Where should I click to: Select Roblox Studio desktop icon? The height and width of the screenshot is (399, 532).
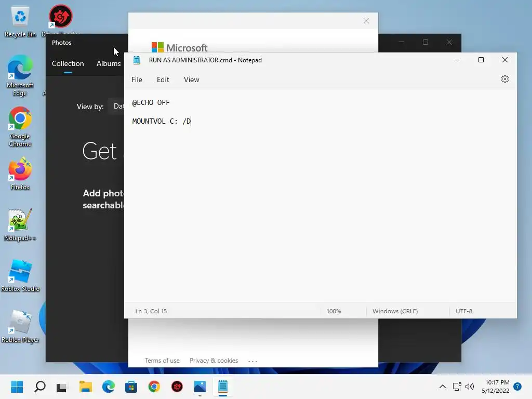click(x=20, y=275)
